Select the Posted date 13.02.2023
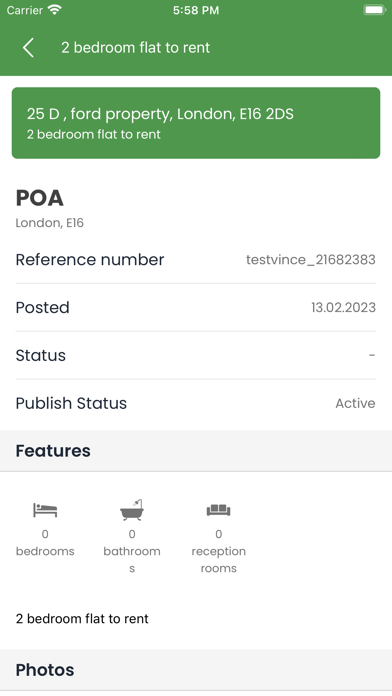 (343, 308)
